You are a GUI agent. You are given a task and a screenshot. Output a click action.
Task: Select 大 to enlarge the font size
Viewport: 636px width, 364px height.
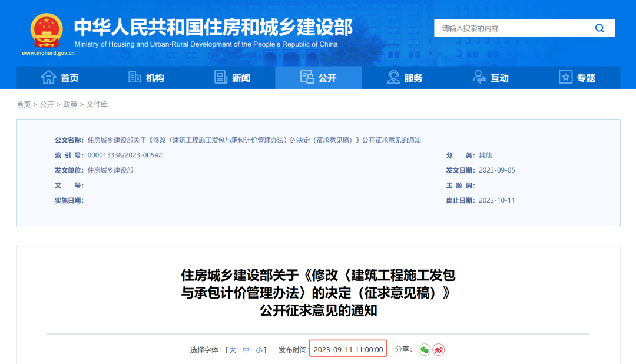(x=232, y=349)
